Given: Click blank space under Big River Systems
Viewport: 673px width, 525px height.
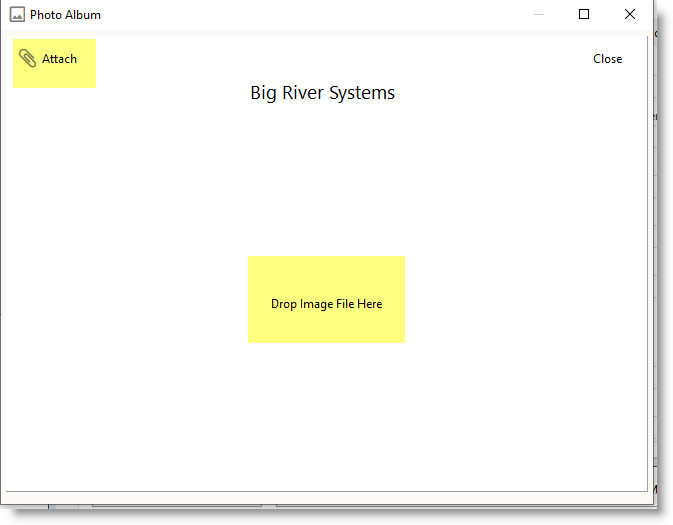Looking at the screenshot, I should click(322, 170).
